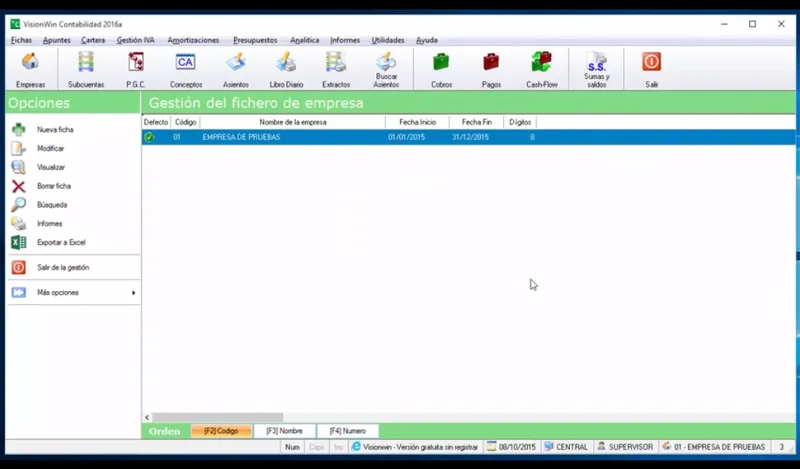The width and height of the screenshot is (800, 469).
Task: Open Sumas y saldos toolbar icon
Action: tap(596, 69)
